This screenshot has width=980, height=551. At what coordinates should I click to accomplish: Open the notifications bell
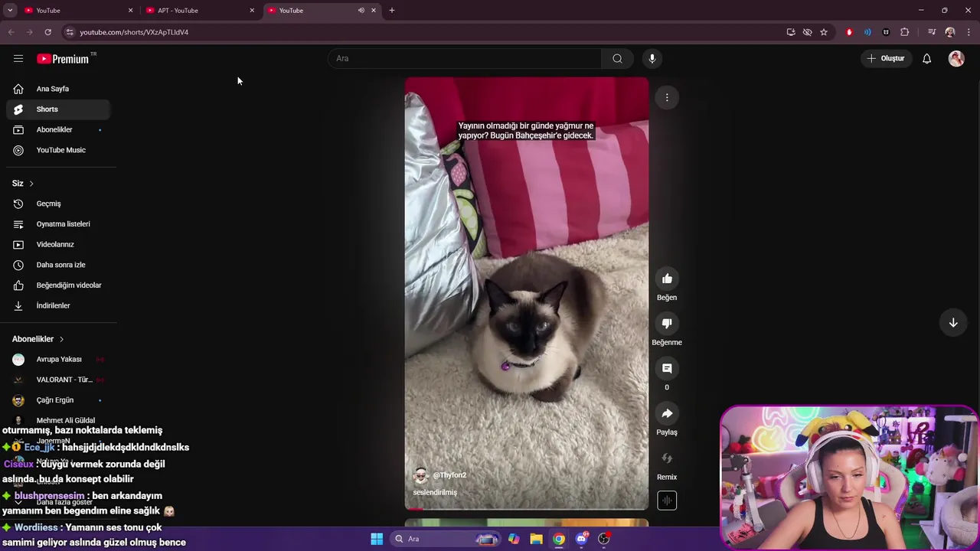coord(926,58)
